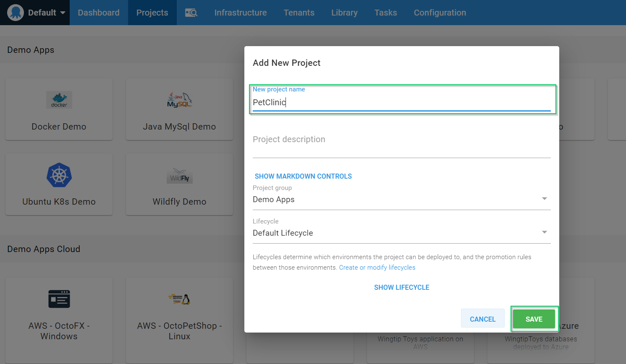626x364 pixels.
Task: Follow the Create or modify lifecycles link
Action: click(377, 268)
